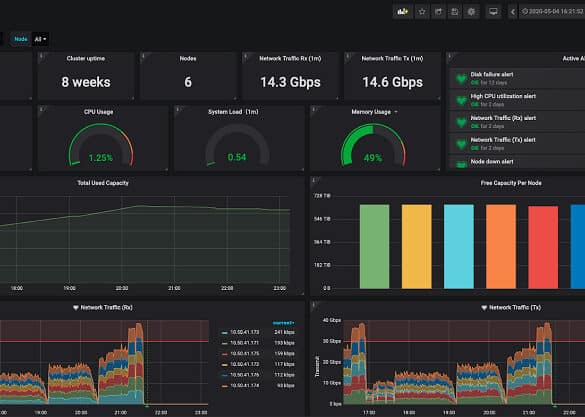Click the Add panel icon in toolbar
The width and height of the screenshot is (585, 417).
[403, 12]
